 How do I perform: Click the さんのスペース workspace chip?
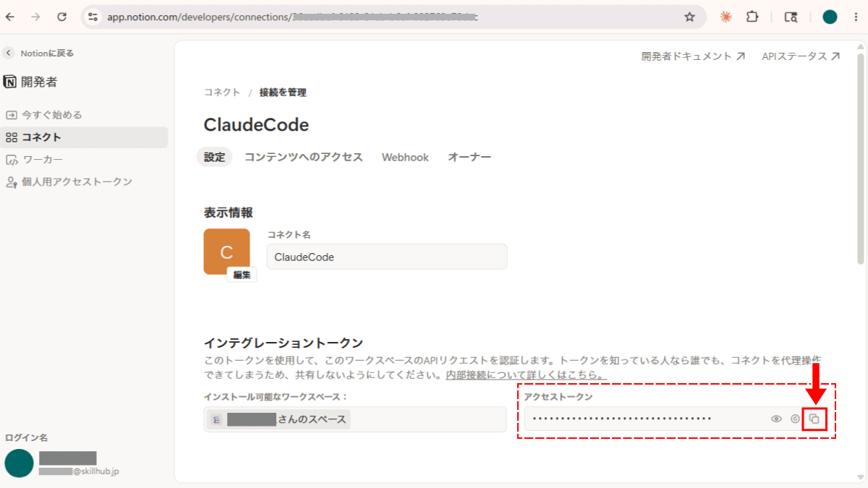click(x=279, y=419)
